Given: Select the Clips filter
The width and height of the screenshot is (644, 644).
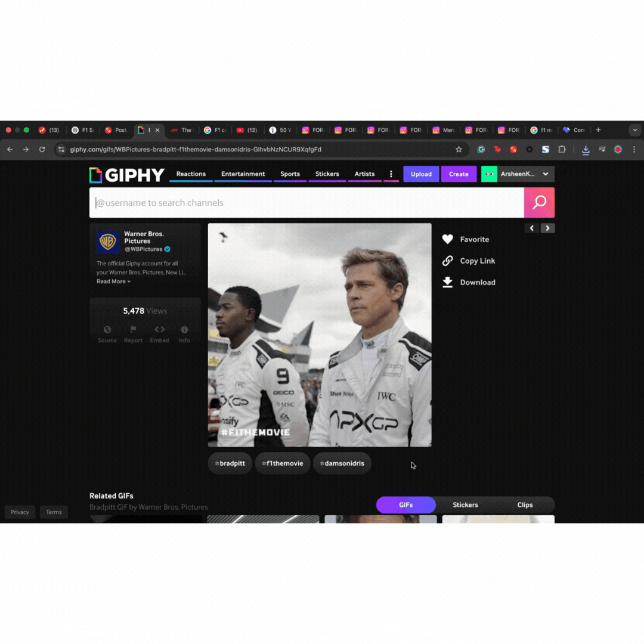Looking at the screenshot, I should point(525,504).
